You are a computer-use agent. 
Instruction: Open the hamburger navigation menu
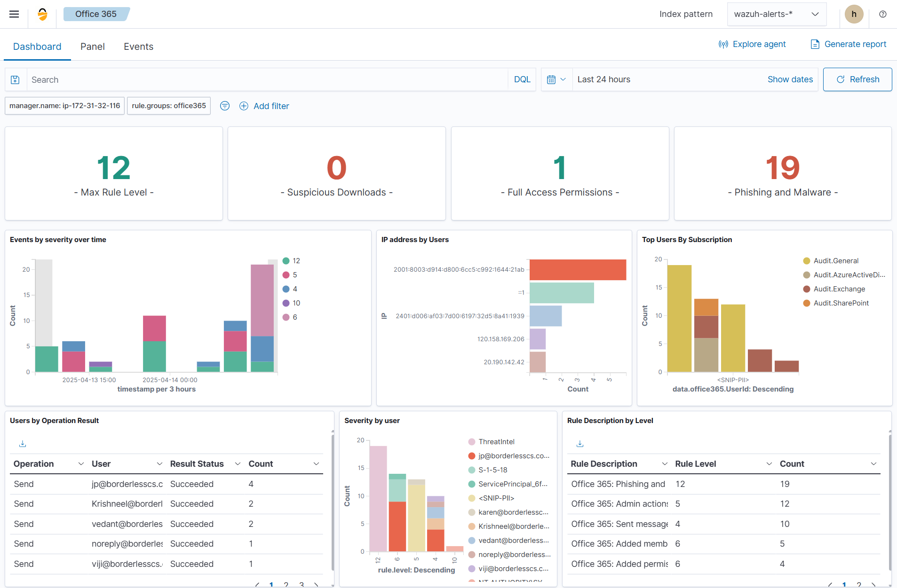[x=14, y=14]
